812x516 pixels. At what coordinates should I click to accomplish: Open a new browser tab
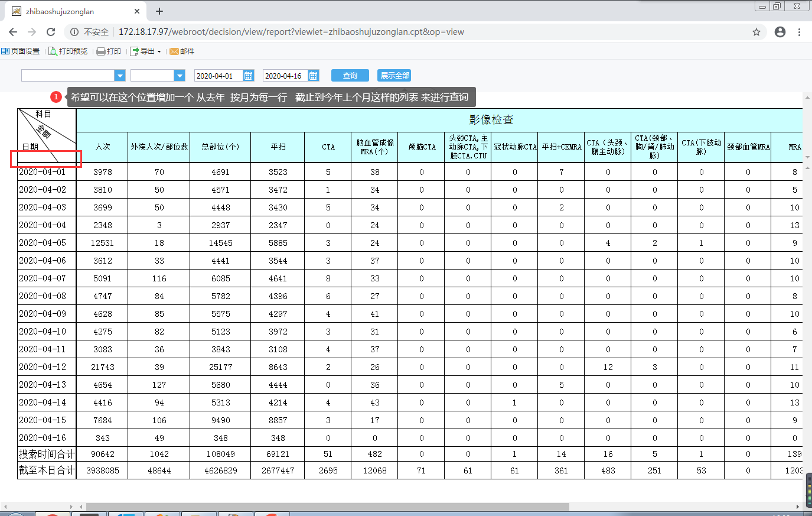(159, 11)
